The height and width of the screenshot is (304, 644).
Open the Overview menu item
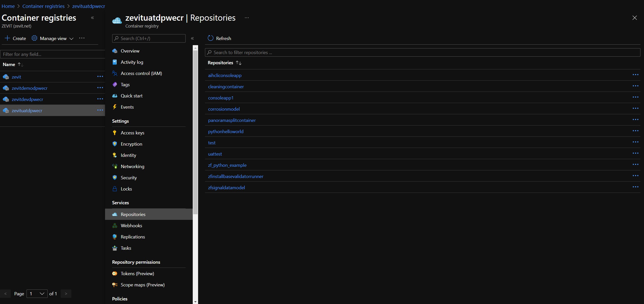tap(130, 51)
